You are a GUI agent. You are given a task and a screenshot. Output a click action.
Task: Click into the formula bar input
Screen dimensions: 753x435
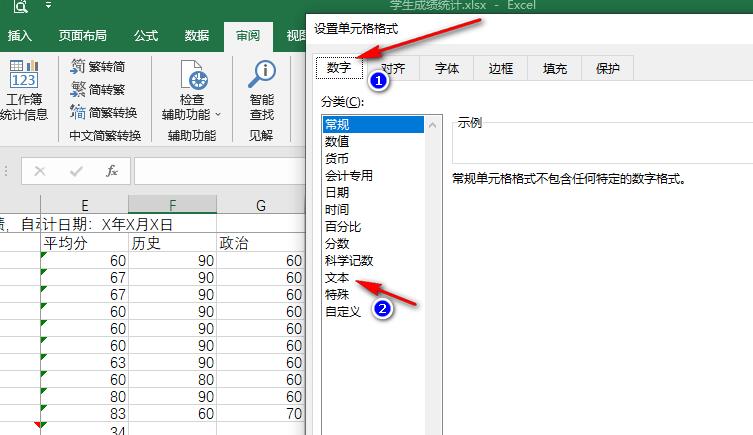(x=219, y=171)
